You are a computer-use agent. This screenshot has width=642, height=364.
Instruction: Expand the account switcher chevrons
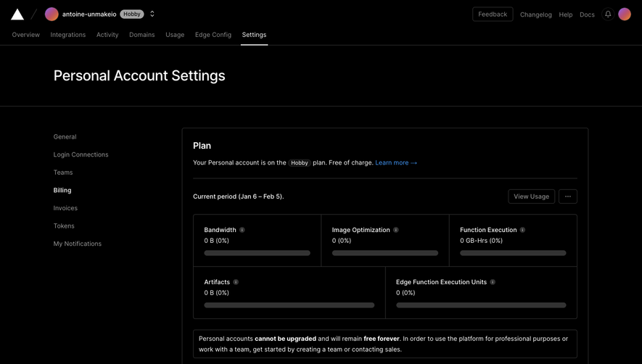(152, 14)
